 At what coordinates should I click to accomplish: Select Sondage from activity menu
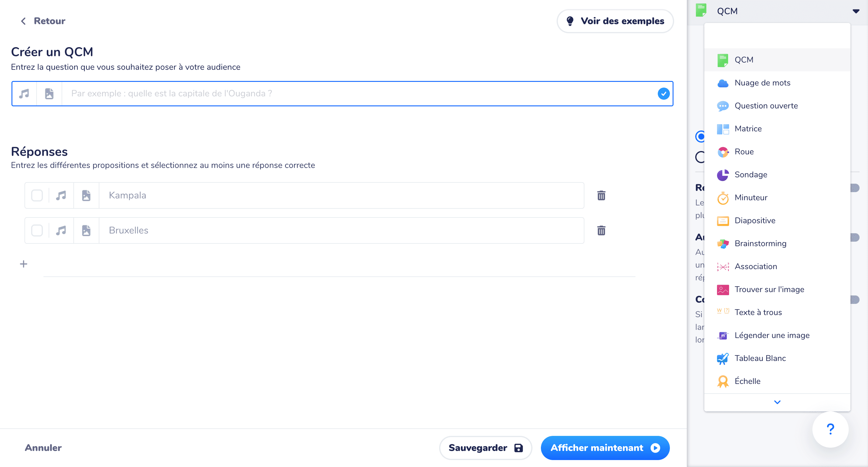(751, 175)
